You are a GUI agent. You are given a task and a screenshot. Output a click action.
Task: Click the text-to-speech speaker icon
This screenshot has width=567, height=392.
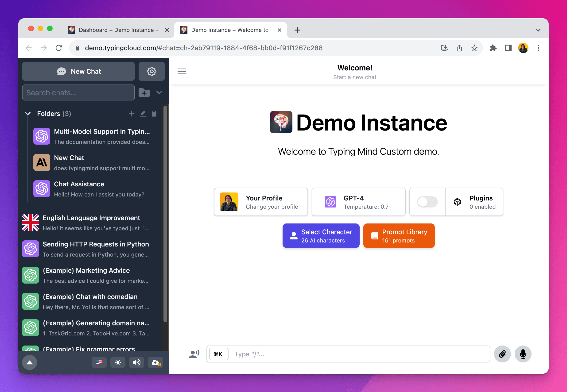(x=137, y=362)
